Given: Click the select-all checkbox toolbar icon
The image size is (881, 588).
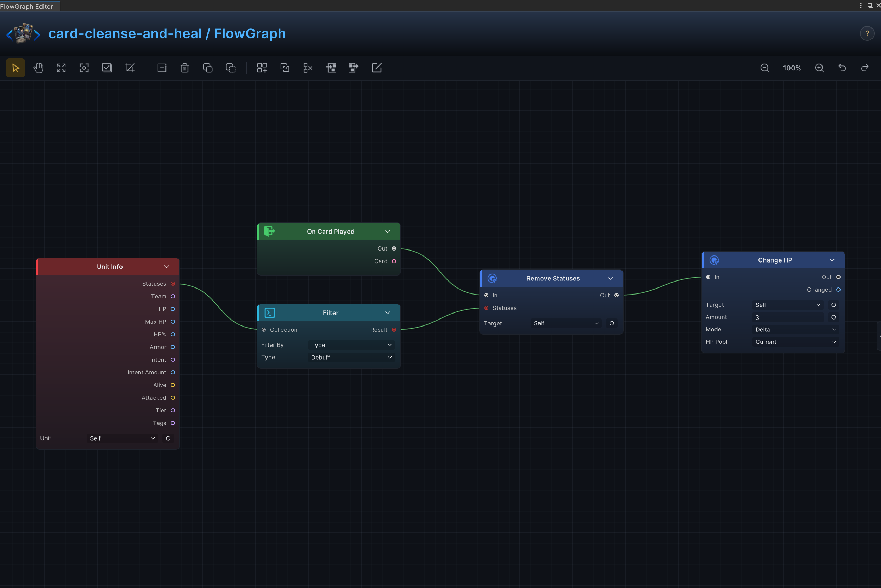Looking at the screenshot, I should point(107,68).
